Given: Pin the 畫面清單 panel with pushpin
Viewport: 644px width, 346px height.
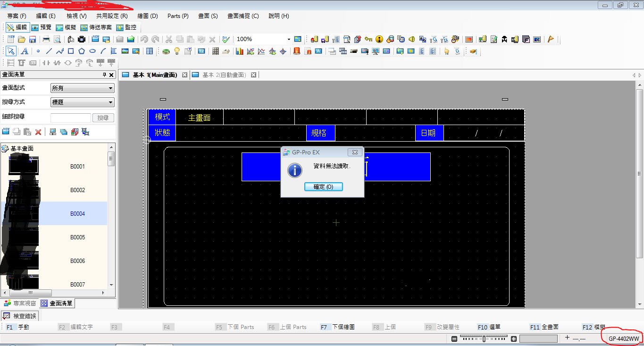Looking at the screenshot, I should (104, 75).
